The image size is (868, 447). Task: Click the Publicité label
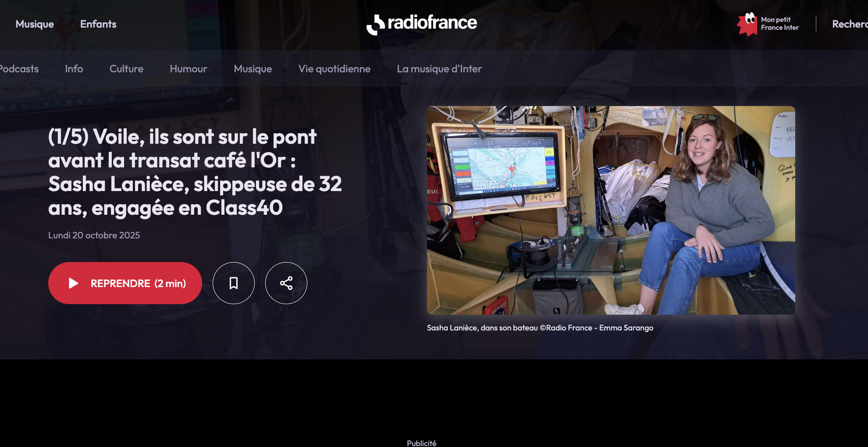tap(422, 443)
